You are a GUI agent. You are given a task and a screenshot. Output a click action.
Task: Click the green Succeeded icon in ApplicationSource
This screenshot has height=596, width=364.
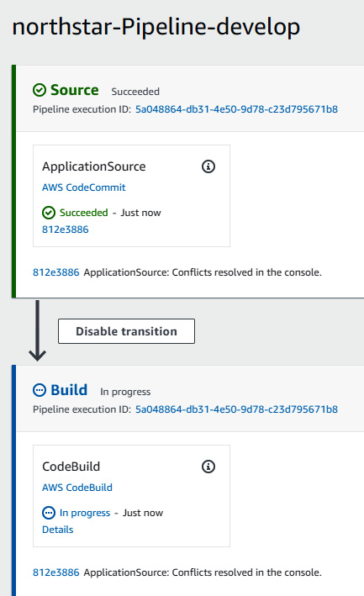(49, 213)
